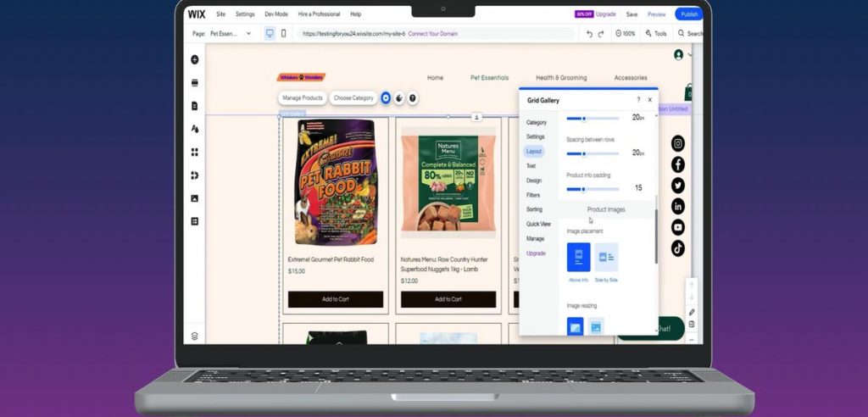Adjust the Product info padding slider
This screenshot has width=868, height=417.
[582, 188]
